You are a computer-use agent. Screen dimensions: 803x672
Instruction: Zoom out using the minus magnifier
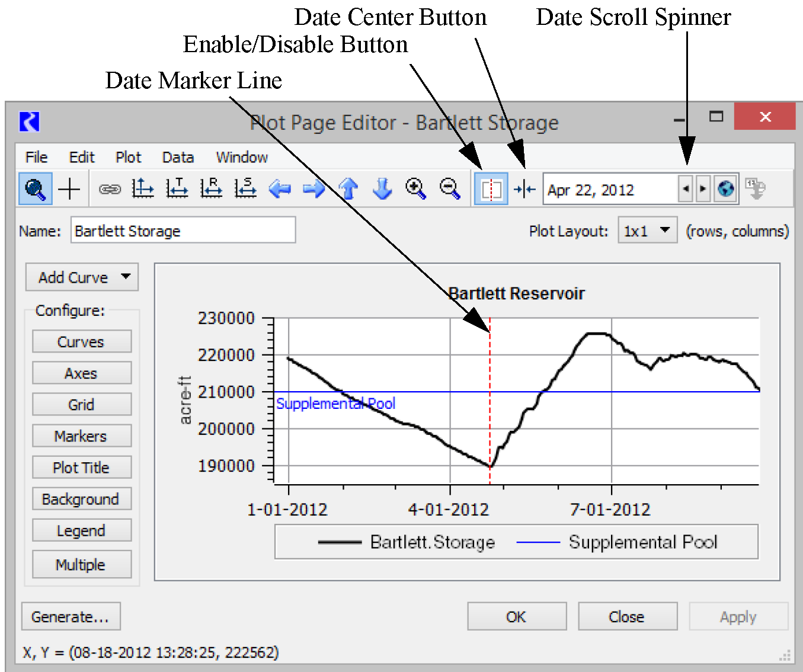click(x=450, y=189)
